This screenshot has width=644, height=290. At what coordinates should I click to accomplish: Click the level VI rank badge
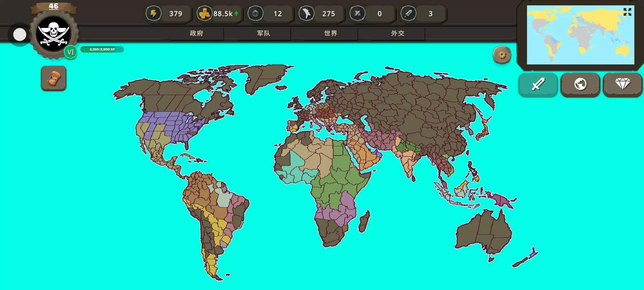(71, 52)
